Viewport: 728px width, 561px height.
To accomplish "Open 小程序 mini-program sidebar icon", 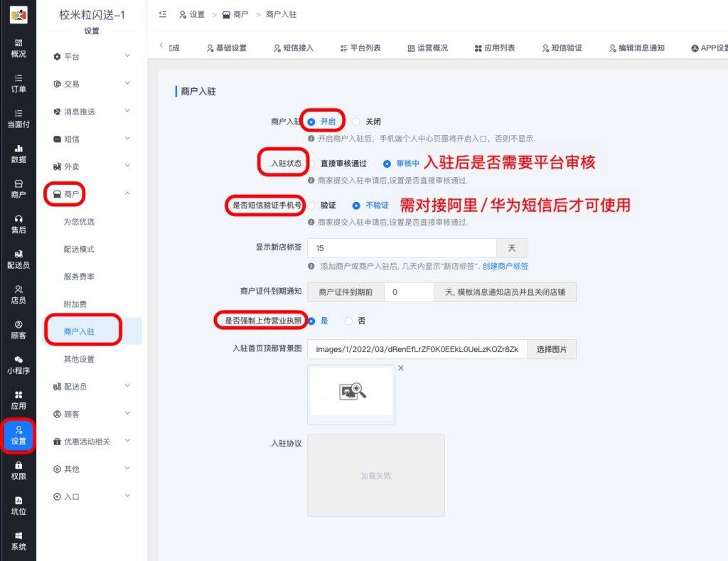I will (x=18, y=365).
